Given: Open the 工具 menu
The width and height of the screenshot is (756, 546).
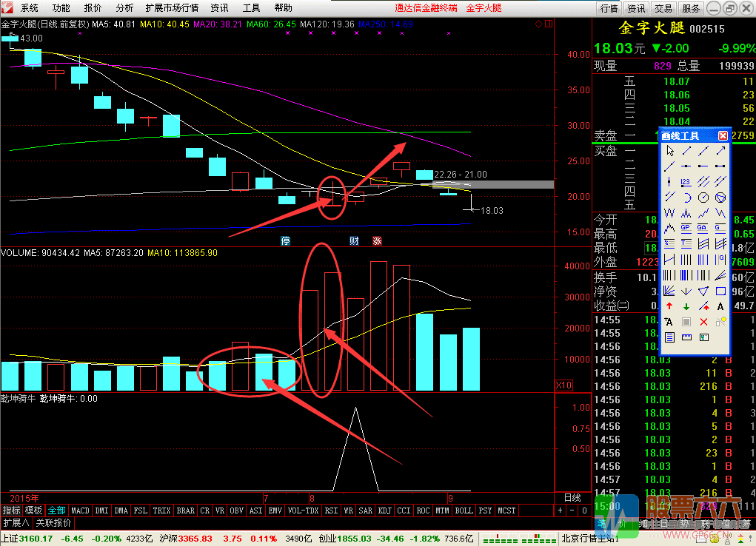Looking at the screenshot, I should click(251, 7).
